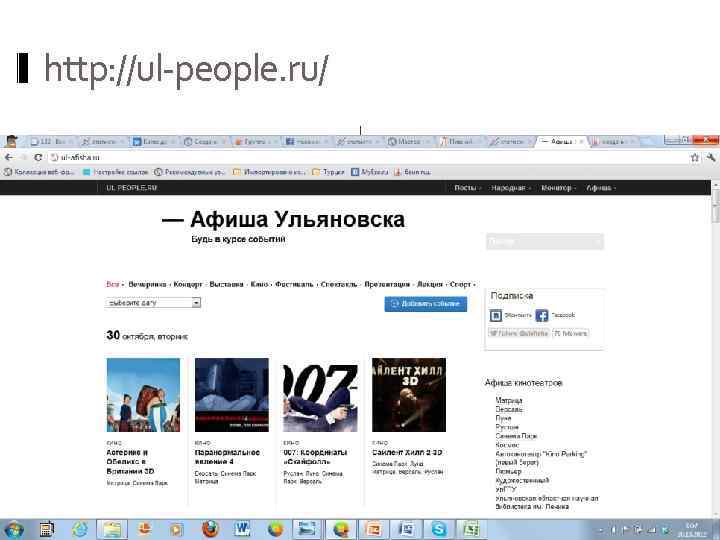Click the Сайлент Хилл 2 3D title
The width and height of the screenshot is (720, 540).
[407, 453]
